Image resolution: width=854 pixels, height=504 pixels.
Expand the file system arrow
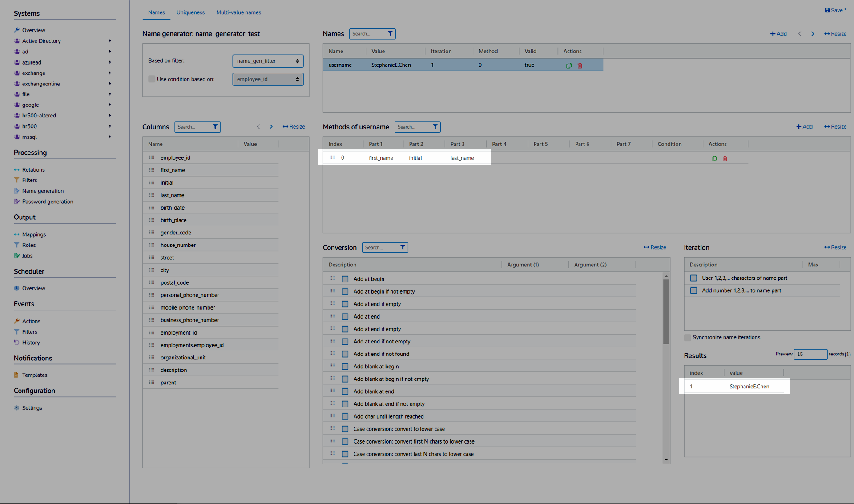pos(110,94)
